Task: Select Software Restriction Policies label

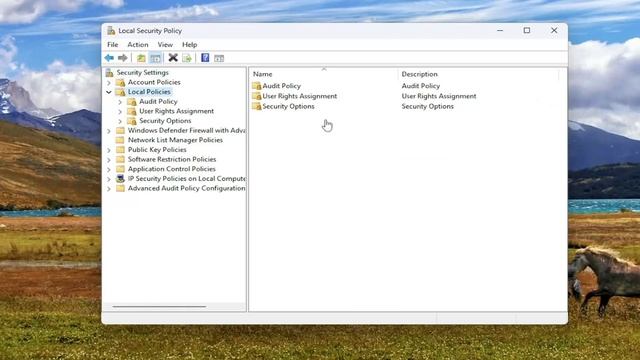Action: 172,159
